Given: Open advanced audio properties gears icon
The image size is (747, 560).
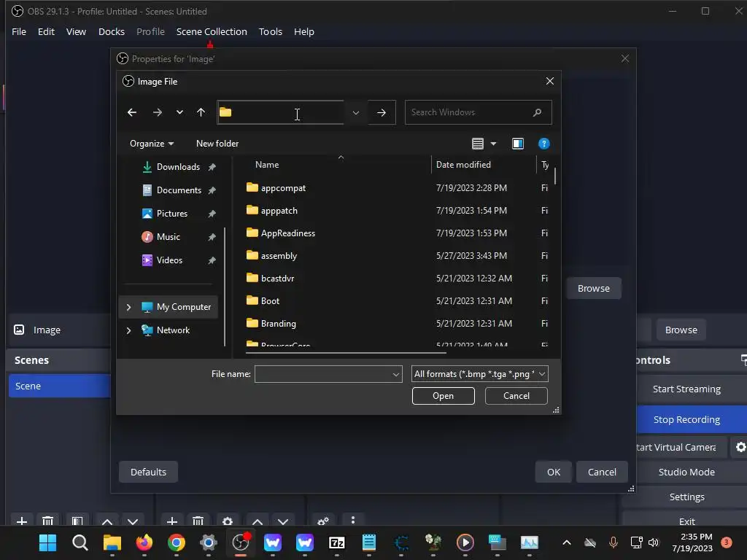Looking at the screenshot, I should pos(323,521).
